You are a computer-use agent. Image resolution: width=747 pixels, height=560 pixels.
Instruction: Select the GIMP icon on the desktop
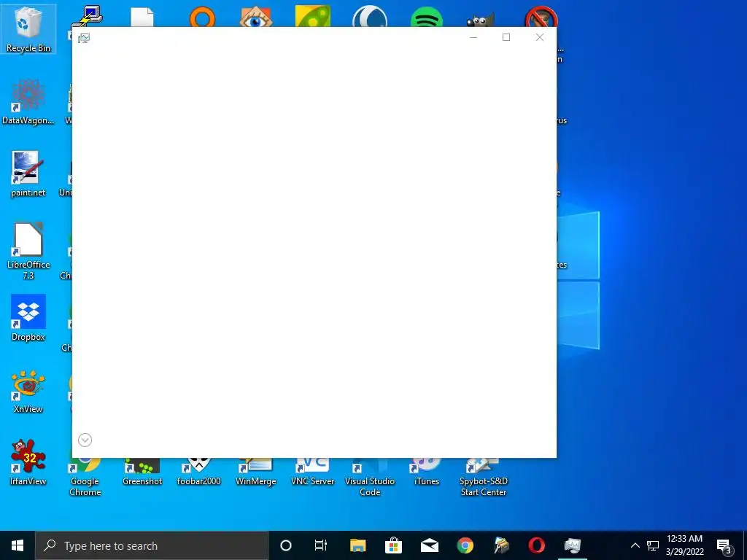[x=481, y=19]
